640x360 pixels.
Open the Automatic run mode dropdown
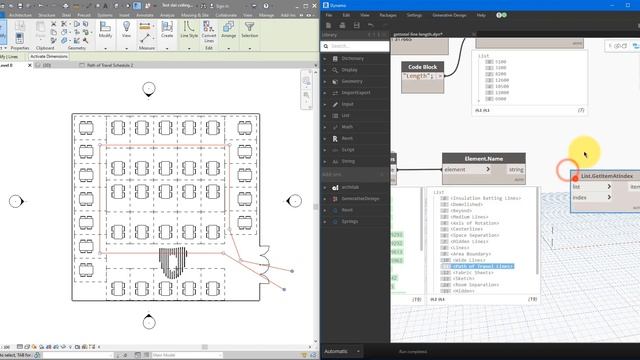click(x=342, y=351)
